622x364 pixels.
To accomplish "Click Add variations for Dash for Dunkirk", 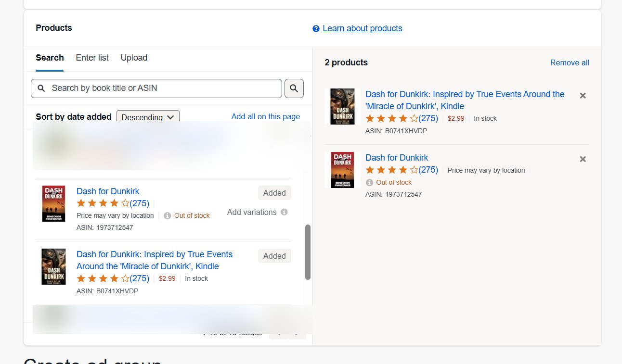I will pos(252,212).
